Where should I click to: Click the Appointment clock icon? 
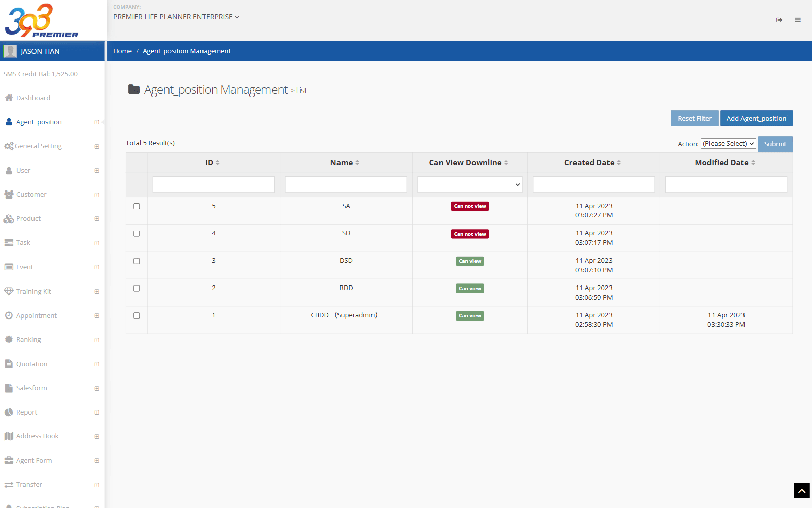(9, 315)
